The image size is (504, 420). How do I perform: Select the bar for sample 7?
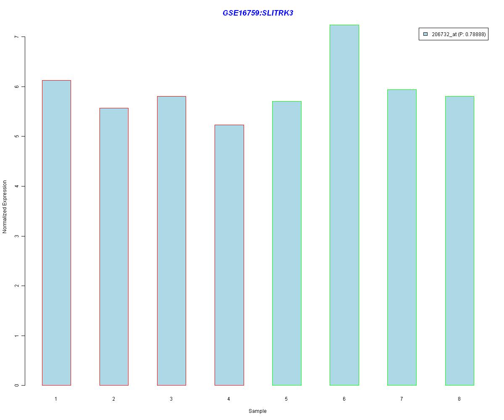[x=402, y=237]
